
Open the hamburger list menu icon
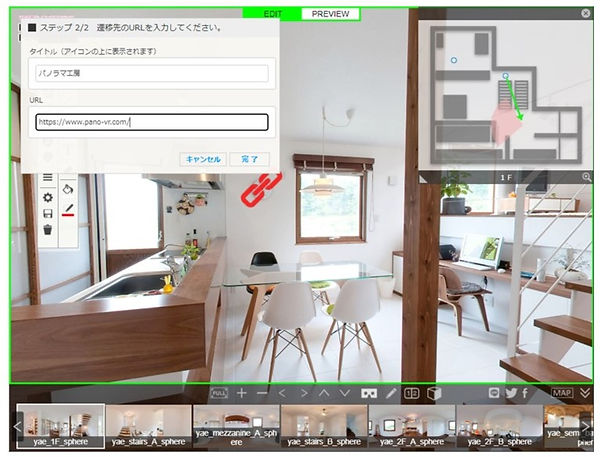47,178
